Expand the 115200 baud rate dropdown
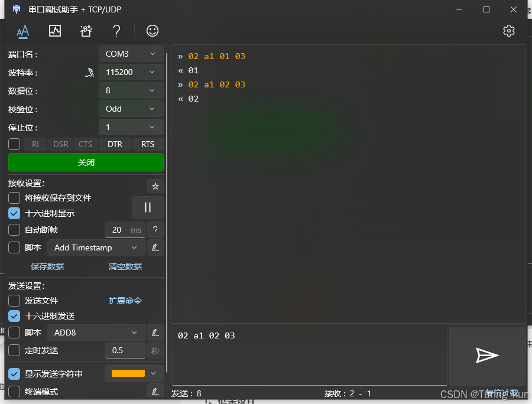 (131, 72)
